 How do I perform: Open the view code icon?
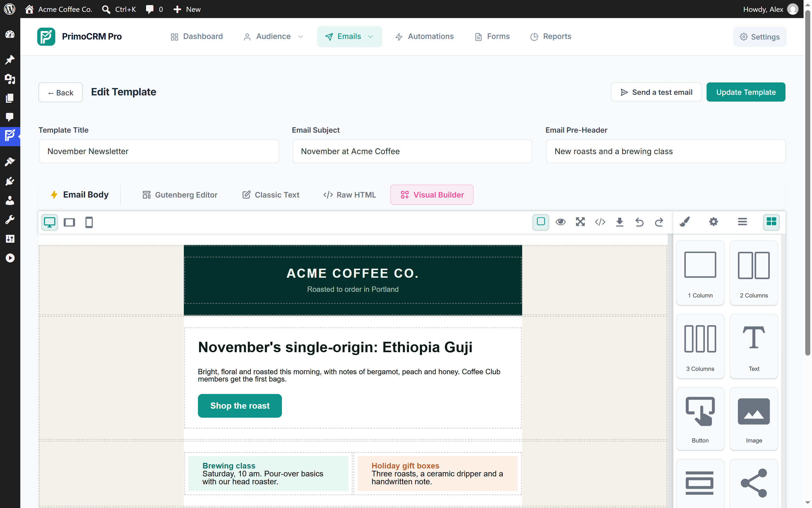click(x=600, y=222)
